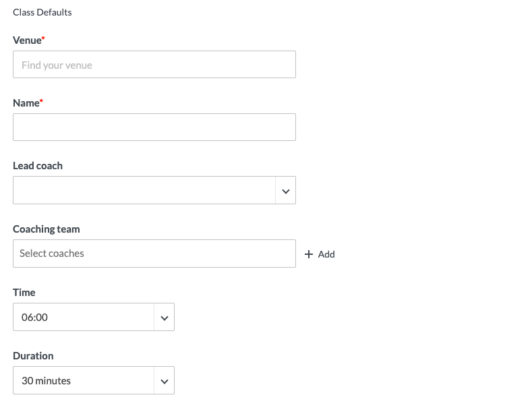532x414 pixels.
Task: Click the Time label text
Action: coord(24,293)
